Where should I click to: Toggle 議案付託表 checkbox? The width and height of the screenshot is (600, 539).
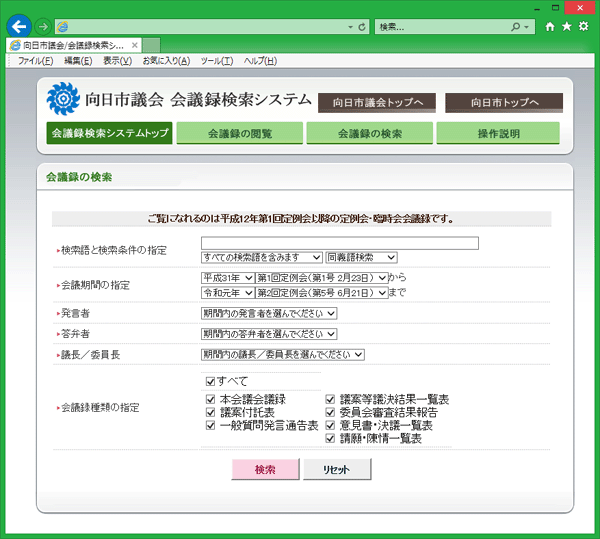[210, 412]
